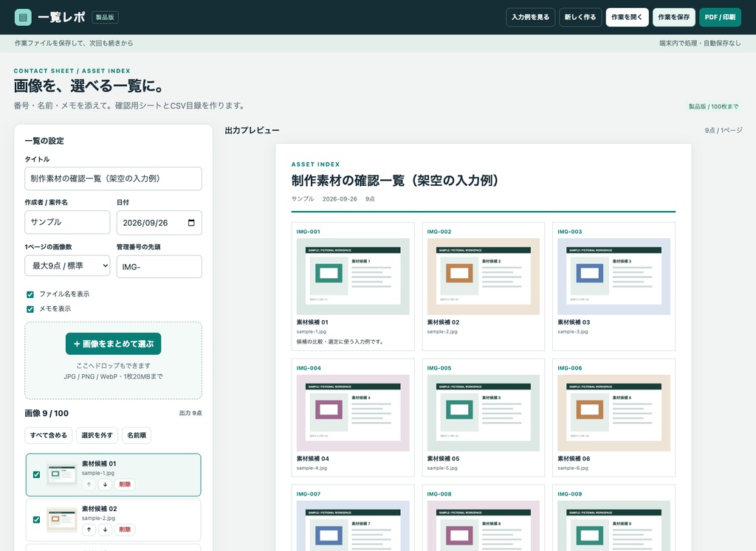
Task: Click the 一覧レポ app logo icon
Action: tap(23, 18)
